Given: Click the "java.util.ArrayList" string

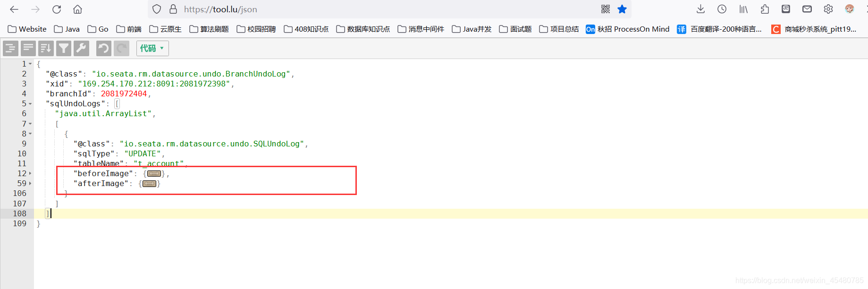Looking at the screenshot, I should click(103, 113).
